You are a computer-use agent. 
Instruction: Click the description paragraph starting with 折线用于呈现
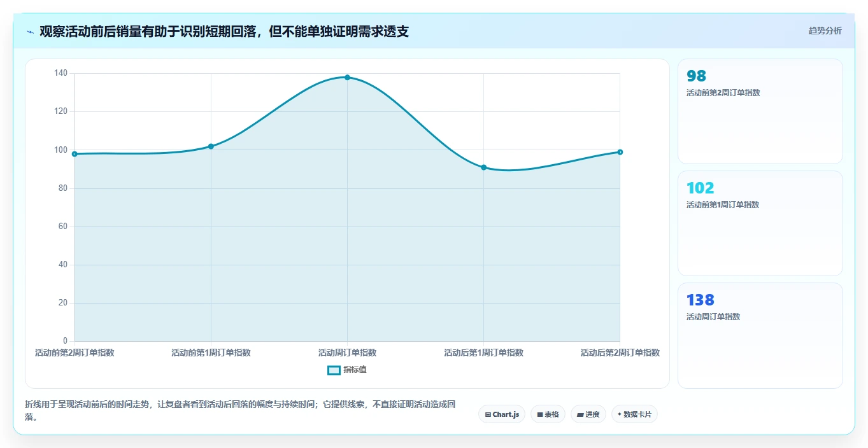click(x=240, y=410)
